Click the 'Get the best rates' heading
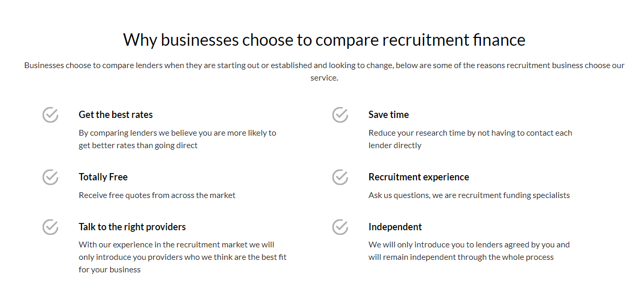This screenshot has width=644, height=303. tap(116, 115)
